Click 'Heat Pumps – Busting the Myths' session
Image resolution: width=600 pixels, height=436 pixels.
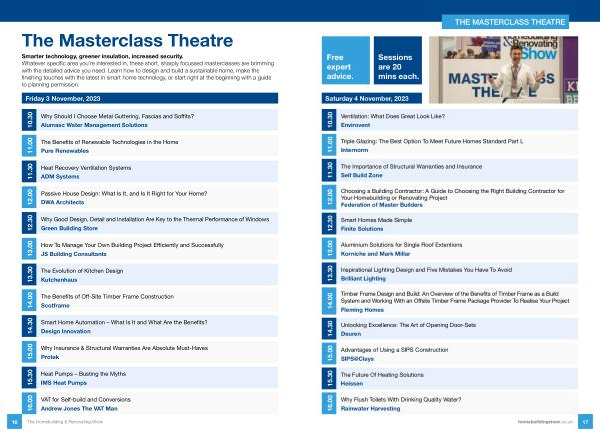pyautogui.click(x=83, y=374)
